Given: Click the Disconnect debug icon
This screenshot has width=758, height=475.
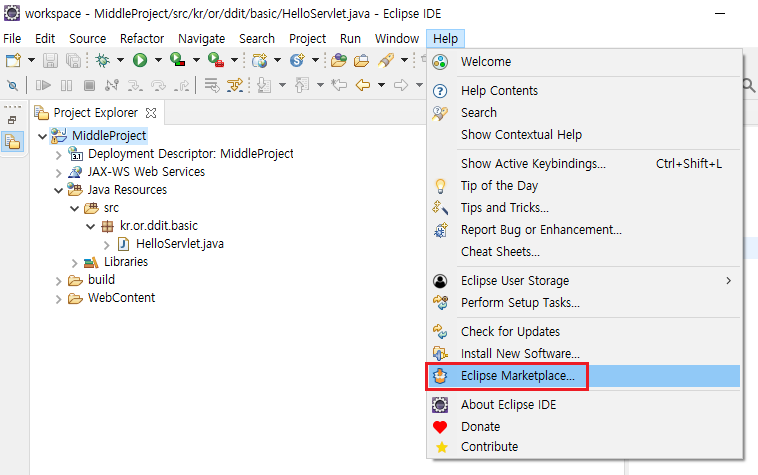Looking at the screenshot, I should 112,86.
